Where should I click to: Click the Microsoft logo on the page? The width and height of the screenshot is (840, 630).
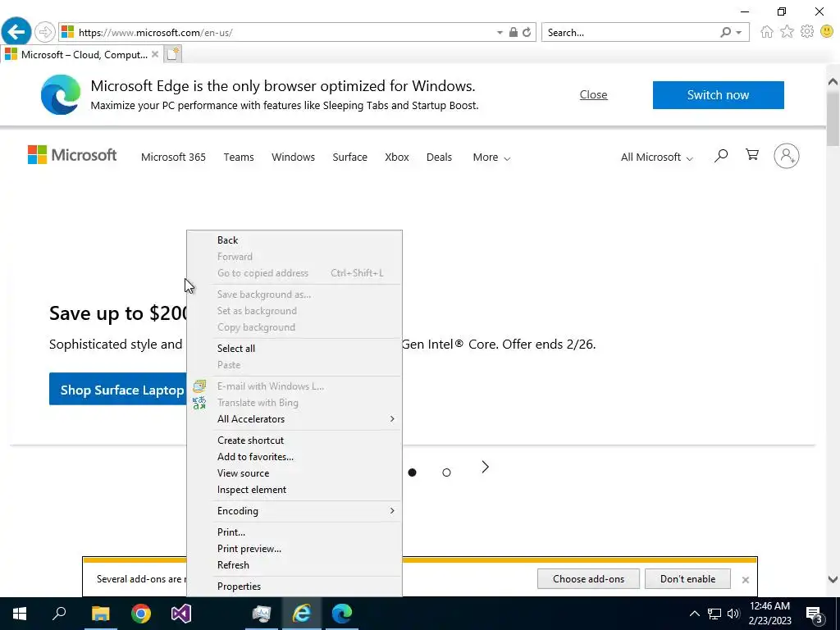pyautogui.click(x=72, y=155)
